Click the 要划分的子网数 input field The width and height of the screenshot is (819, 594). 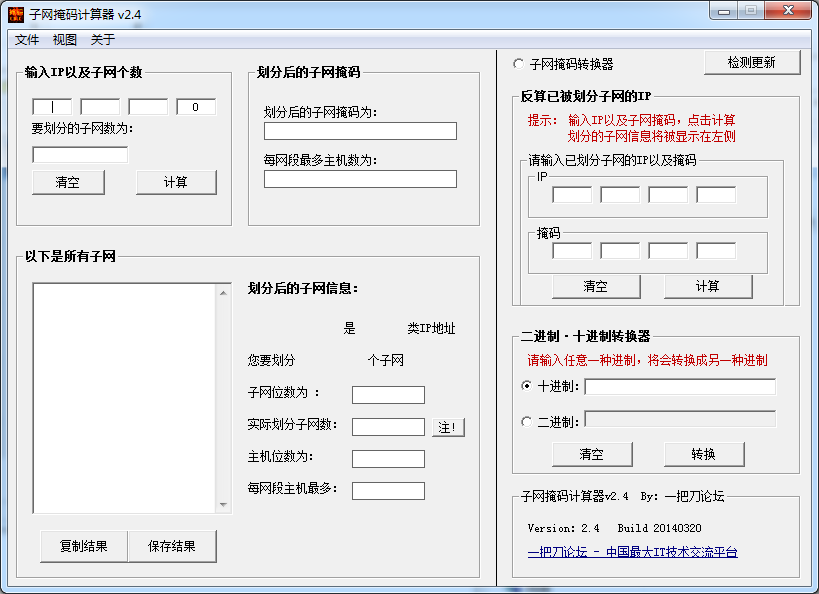coord(80,155)
